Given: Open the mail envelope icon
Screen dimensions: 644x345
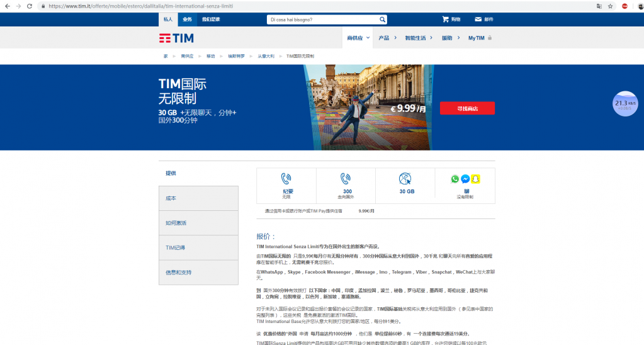Looking at the screenshot, I should [x=478, y=20].
